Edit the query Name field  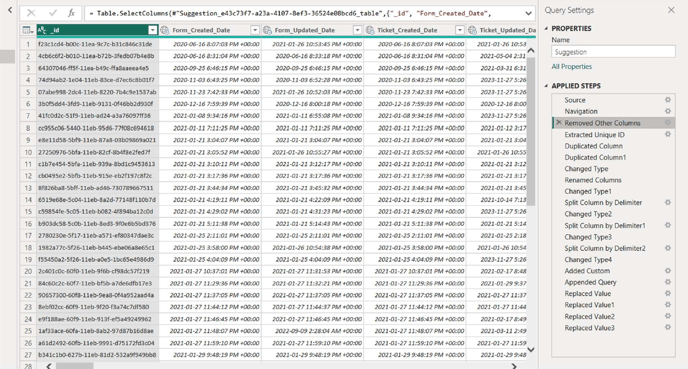coord(613,52)
